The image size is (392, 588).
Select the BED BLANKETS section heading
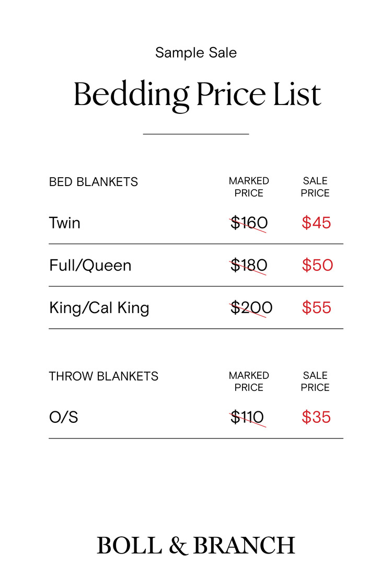(x=94, y=182)
